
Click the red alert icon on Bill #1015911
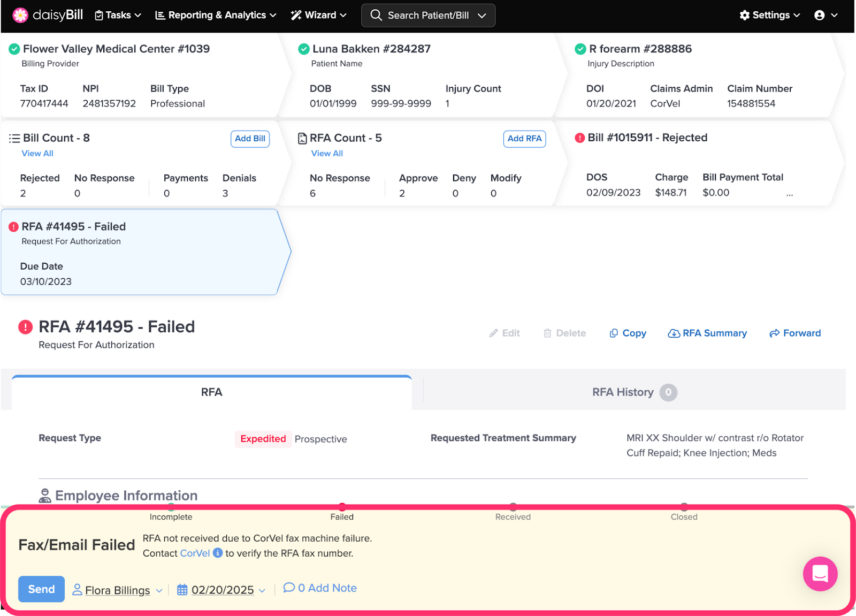[579, 138]
